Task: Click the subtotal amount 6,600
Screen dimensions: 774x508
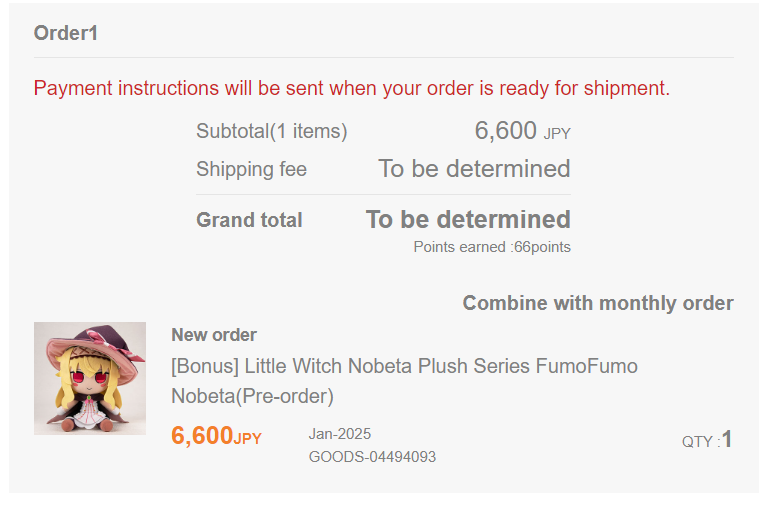Action: click(x=506, y=131)
